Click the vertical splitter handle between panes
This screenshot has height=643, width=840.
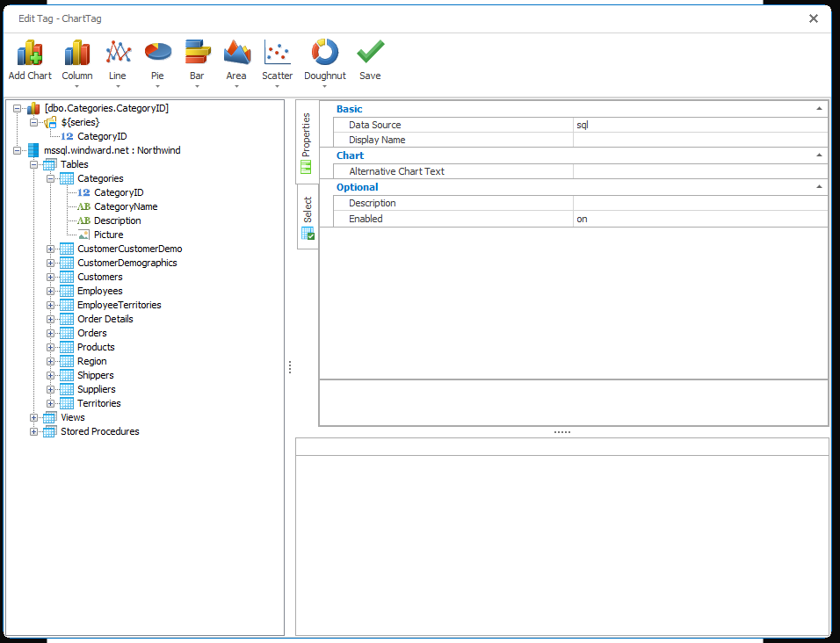tap(290, 367)
